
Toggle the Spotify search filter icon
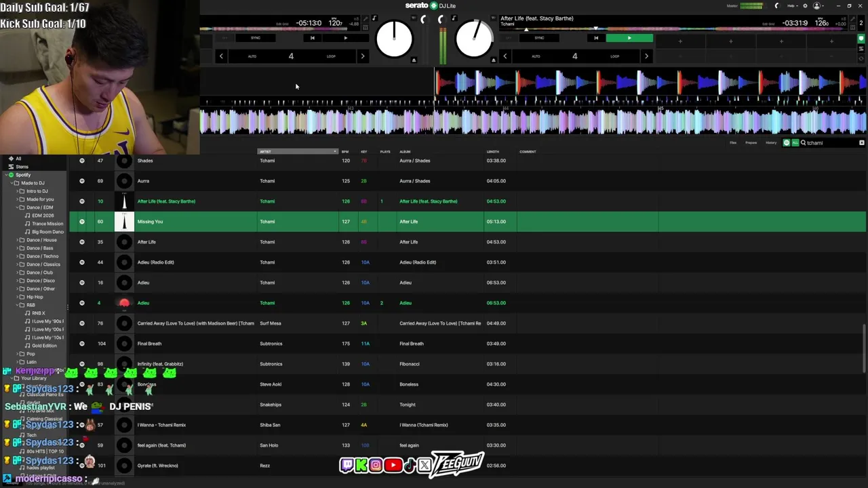click(787, 143)
